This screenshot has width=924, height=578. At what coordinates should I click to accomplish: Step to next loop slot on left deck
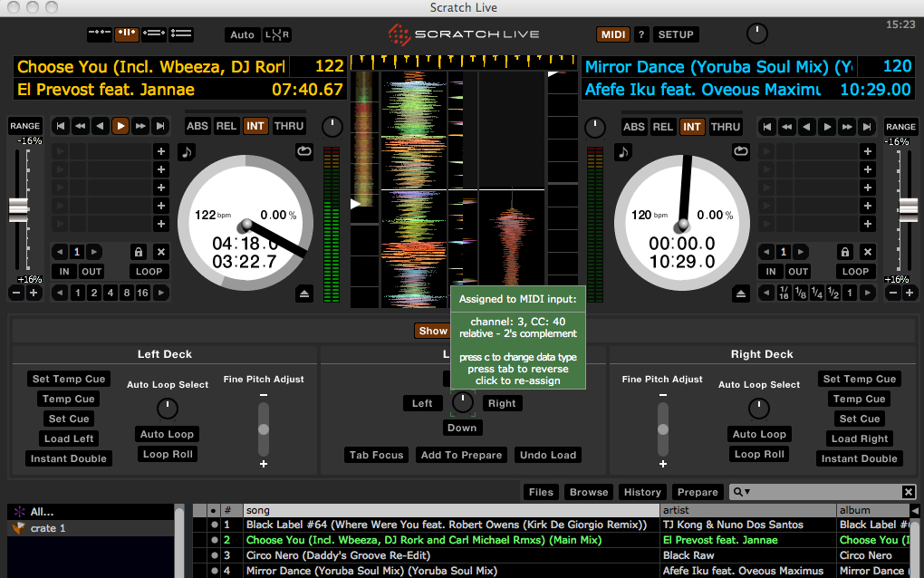(x=93, y=252)
